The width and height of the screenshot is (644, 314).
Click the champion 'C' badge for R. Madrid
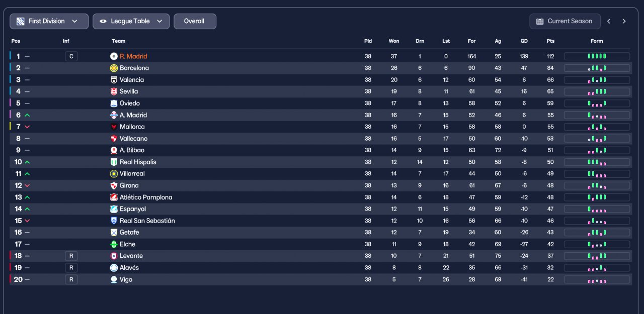tap(71, 56)
